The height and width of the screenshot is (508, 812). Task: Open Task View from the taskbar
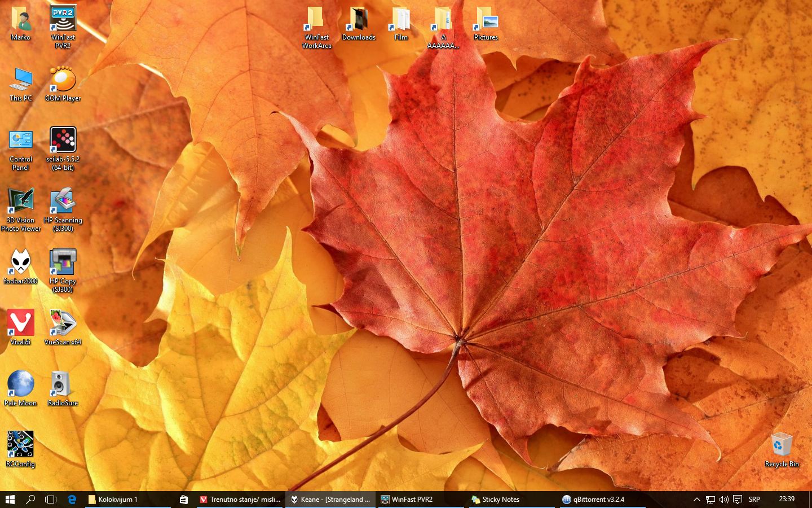[x=51, y=500]
